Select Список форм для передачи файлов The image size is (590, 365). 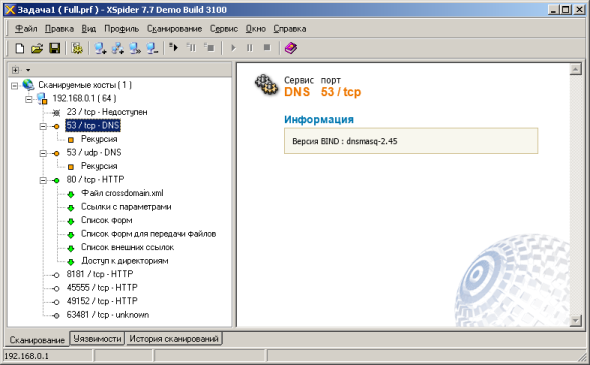[148, 234]
